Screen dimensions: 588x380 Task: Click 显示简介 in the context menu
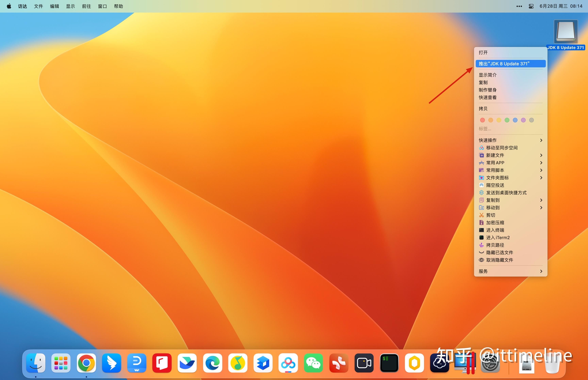(x=488, y=75)
